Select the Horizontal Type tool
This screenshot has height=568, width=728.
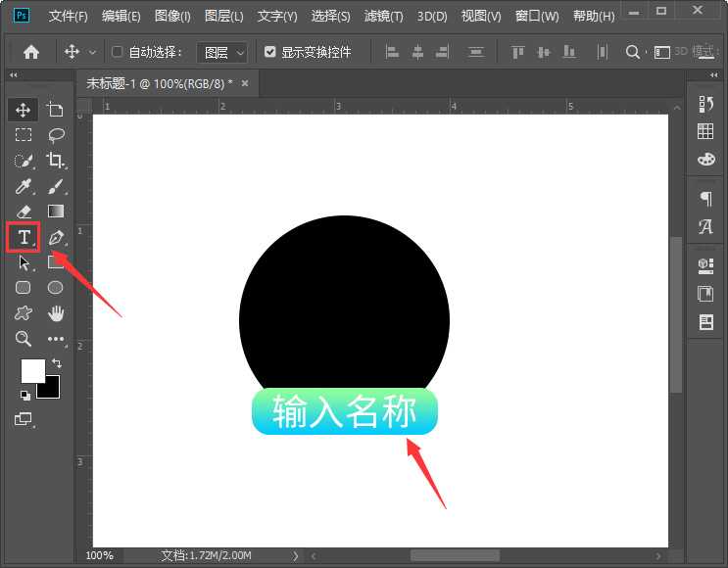point(24,237)
